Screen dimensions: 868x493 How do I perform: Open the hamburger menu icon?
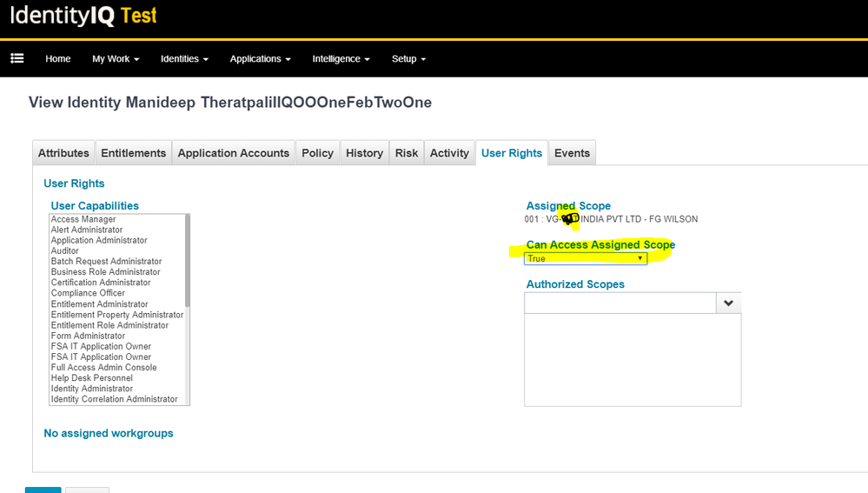click(17, 58)
